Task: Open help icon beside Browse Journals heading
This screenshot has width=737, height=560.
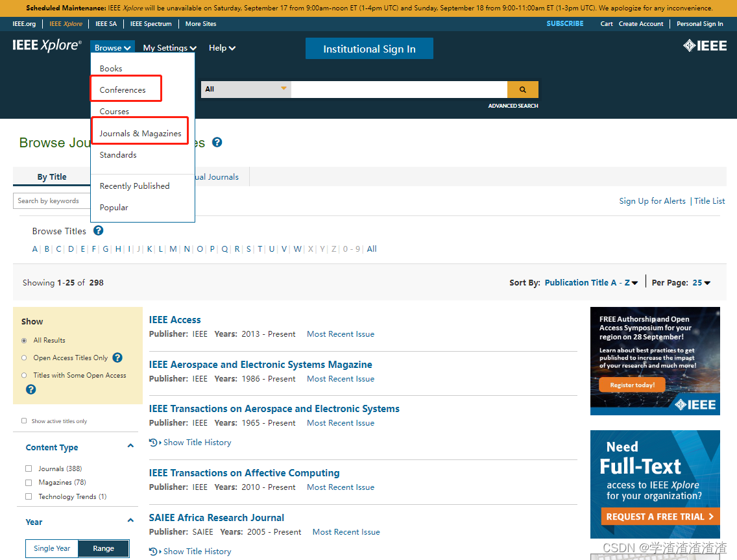Action: pyautogui.click(x=217, y=142)
